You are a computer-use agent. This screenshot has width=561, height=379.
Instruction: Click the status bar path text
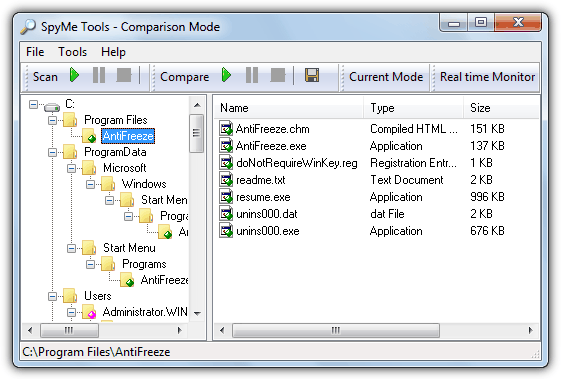click(96, 352)
